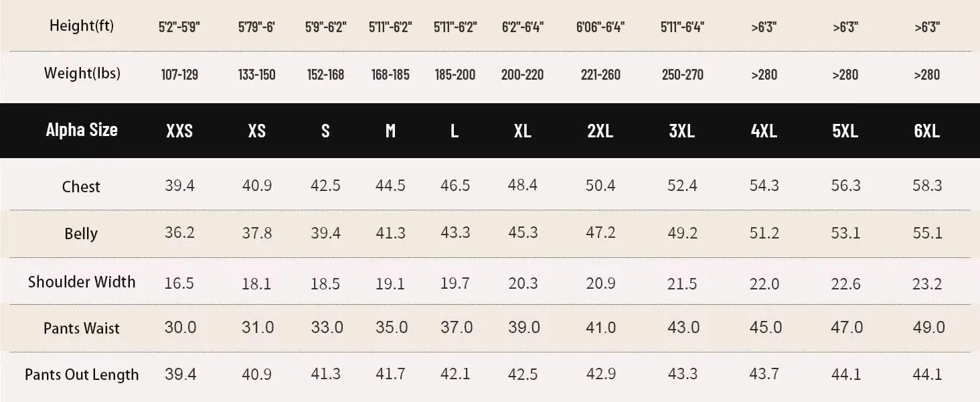
Task: Click the Chest row label
Action: click(x=81, y=186)
